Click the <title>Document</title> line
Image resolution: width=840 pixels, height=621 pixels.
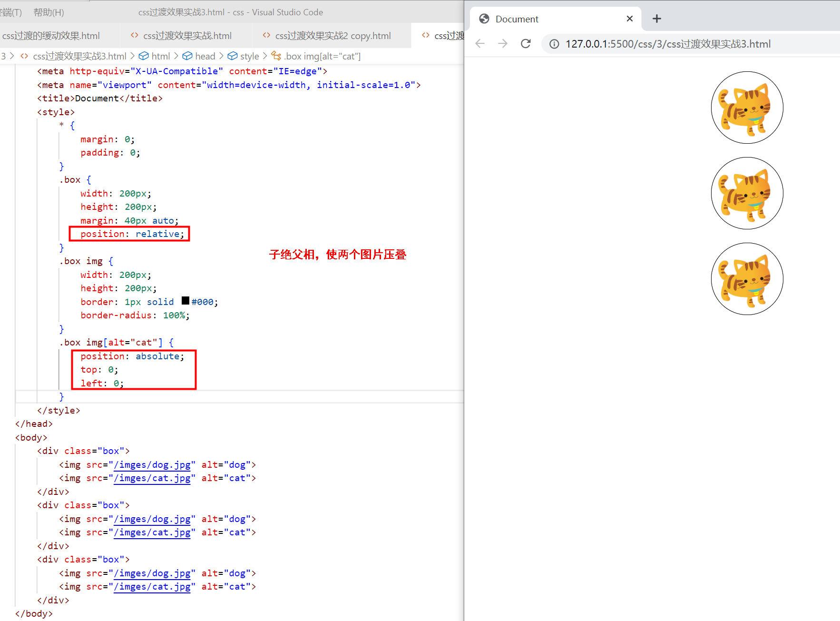click(x=100, y=99)
